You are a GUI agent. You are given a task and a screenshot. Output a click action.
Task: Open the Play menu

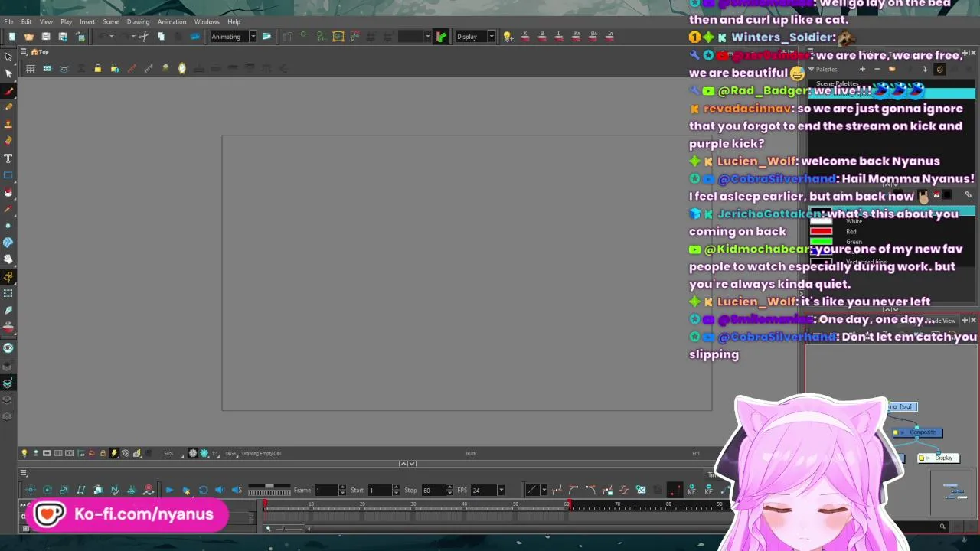click(x=66, y=21)
